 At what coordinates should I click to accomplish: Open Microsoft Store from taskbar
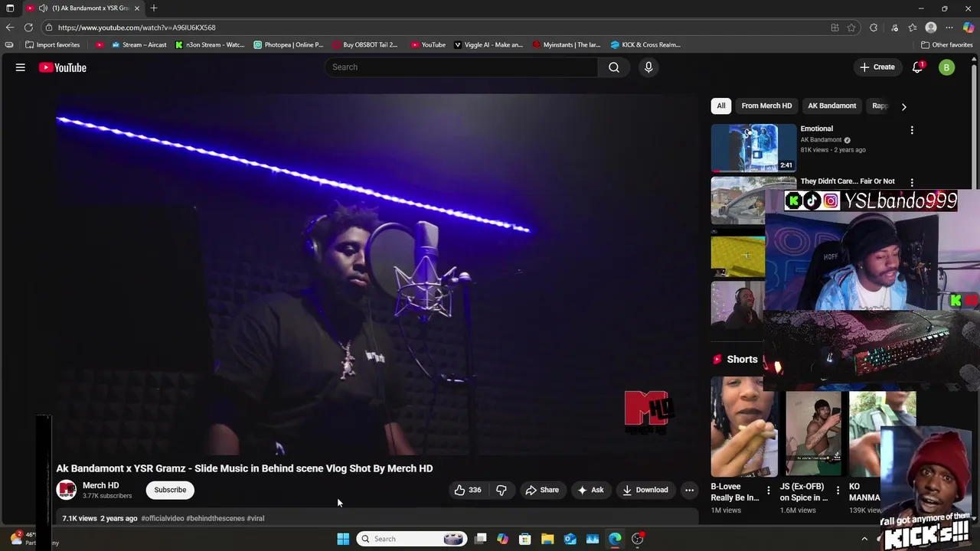point(525,539)
